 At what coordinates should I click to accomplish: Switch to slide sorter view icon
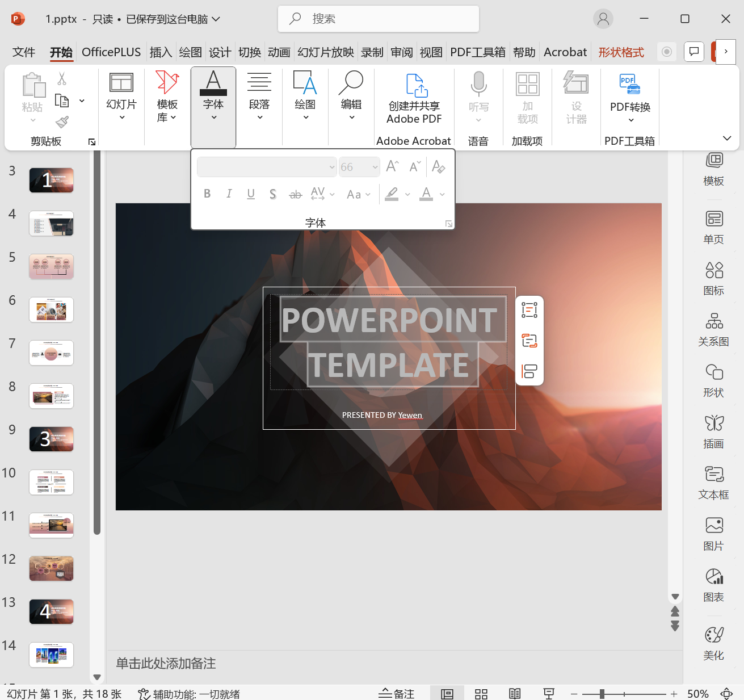481,694
